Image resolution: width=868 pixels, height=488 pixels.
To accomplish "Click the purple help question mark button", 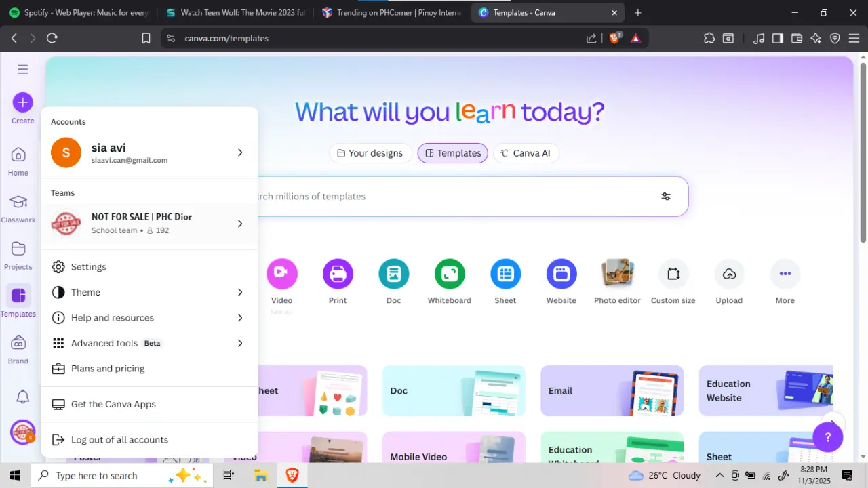I will pos(827,437).
